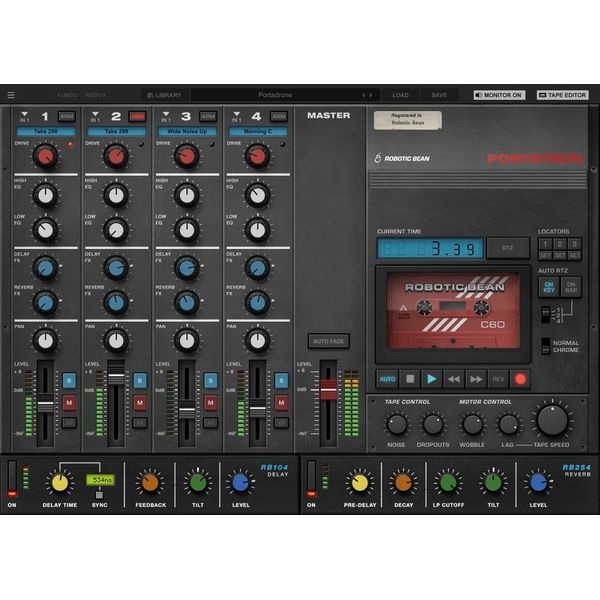Mute channel 4
Image resolution: width=600 pixels, height=600 pixels.
[281, 403]
